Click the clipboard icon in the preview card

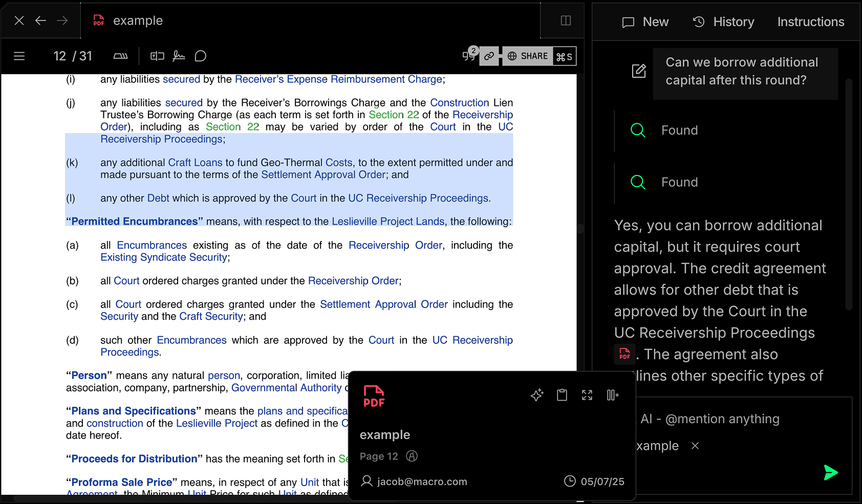[562, 395]
